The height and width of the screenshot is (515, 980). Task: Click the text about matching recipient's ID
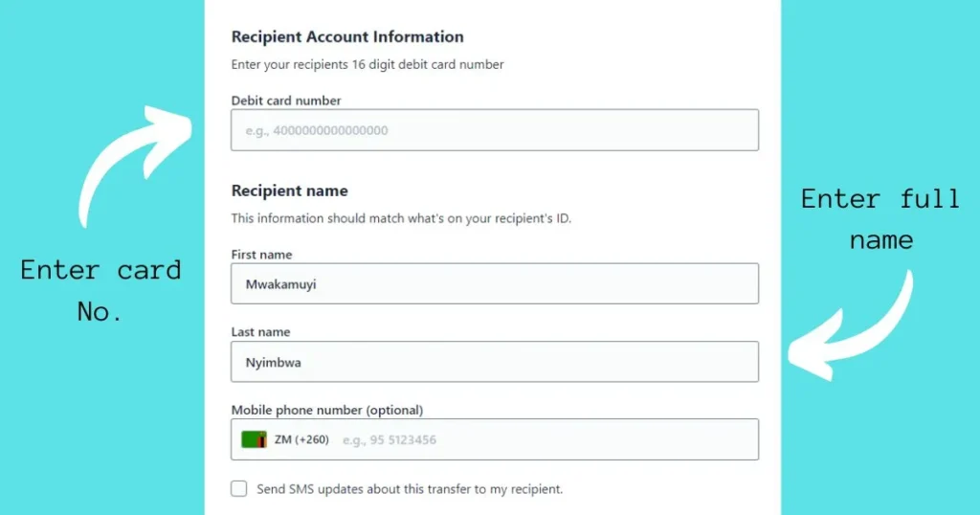(x=401, y=218)
